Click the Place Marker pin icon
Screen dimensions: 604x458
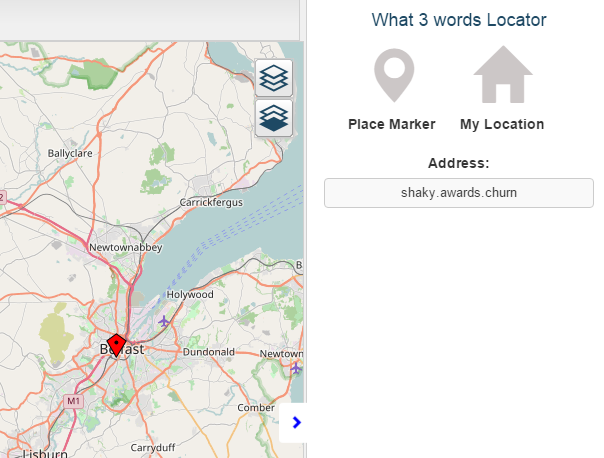[x=394, y=75]
